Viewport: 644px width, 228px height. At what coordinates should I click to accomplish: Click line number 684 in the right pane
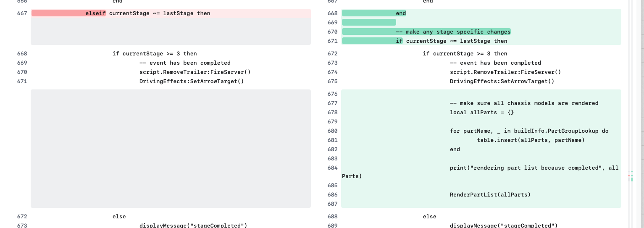(332, 168)
